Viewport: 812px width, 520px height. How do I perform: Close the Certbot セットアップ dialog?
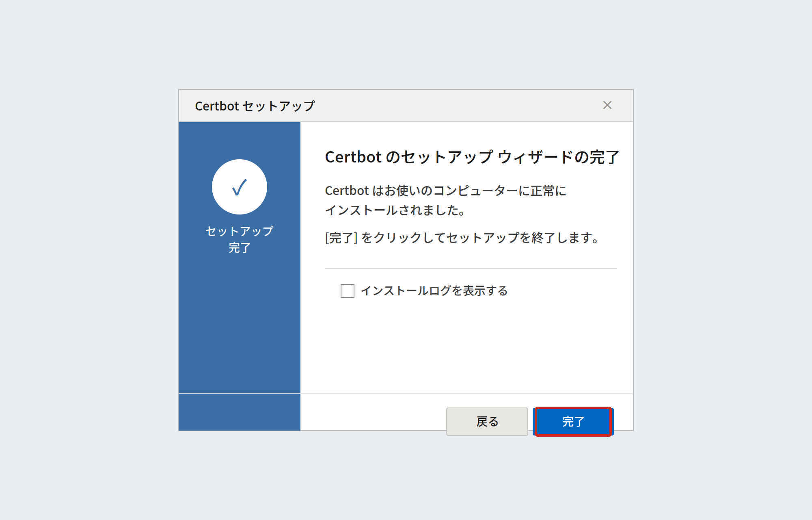pos(607,105)
